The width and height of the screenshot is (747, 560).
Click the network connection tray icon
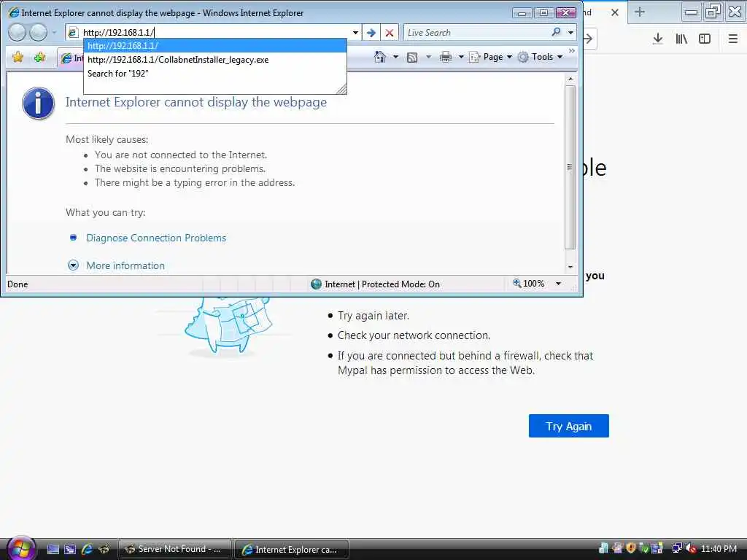(677, 548)
